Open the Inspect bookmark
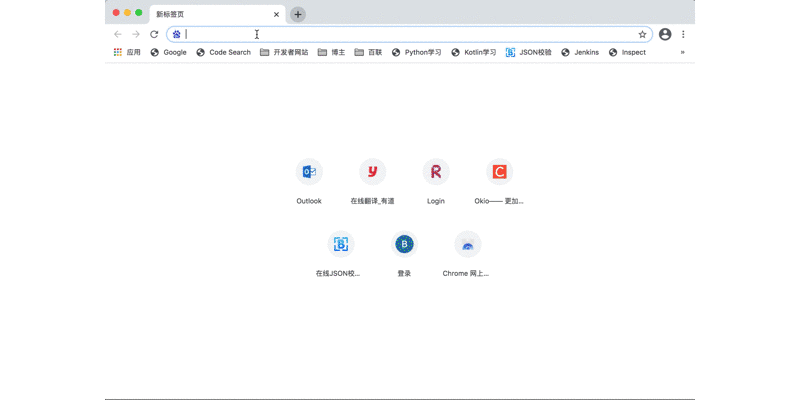 click(628, 52)
